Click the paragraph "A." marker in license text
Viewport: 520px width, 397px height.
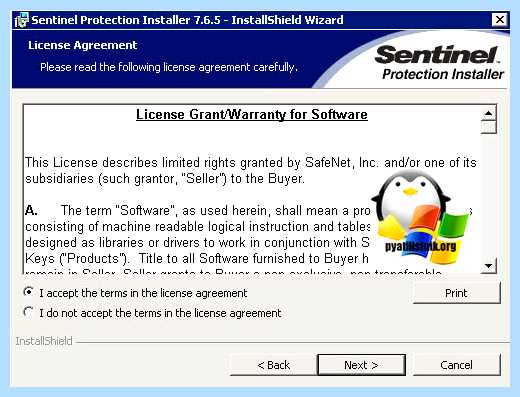tap(31, 210)
